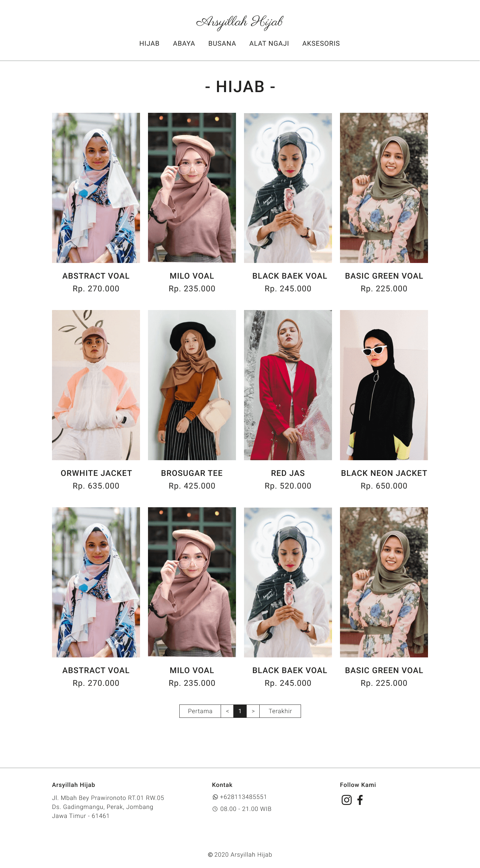Open the HIJAB menu item
The height and width of the screenshot is (868, 480).
coord(149,43)
